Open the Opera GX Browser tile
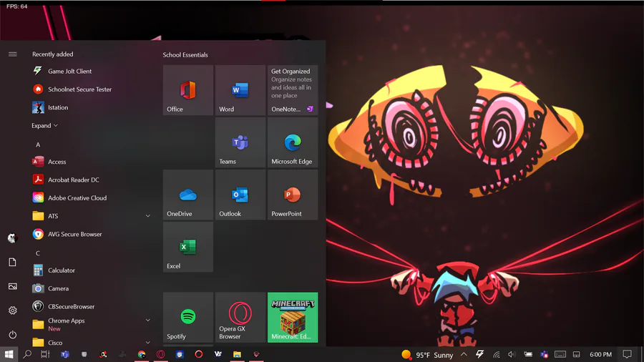Image resolution: width=644 pixels, height=362 pixels. click(x=240, y=317)
